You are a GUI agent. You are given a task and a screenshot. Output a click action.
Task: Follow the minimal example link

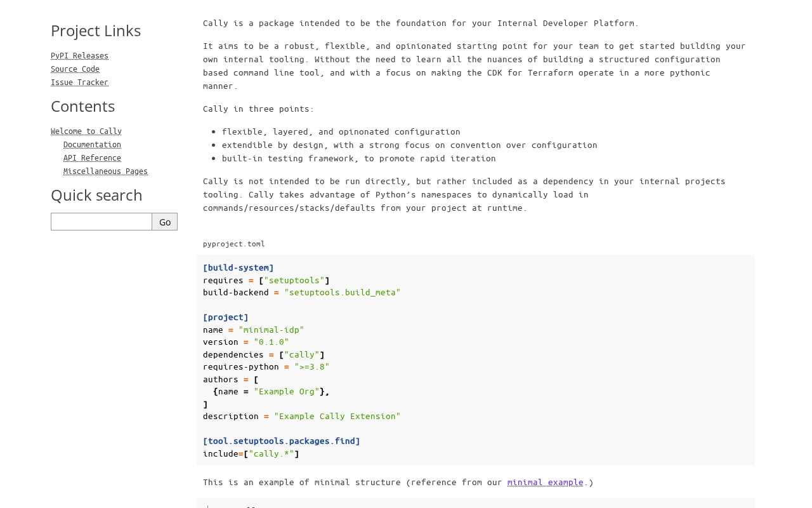[x=545, y=482]
